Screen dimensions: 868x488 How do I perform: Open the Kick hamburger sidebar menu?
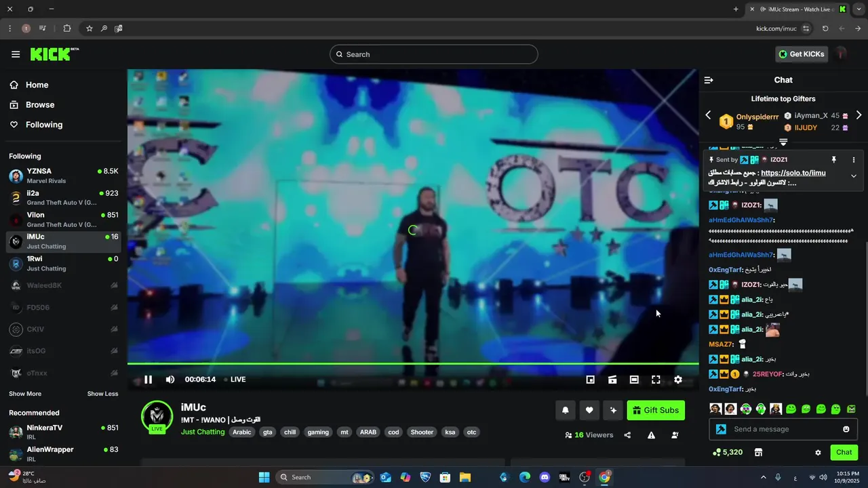click(x=16, y=54)
